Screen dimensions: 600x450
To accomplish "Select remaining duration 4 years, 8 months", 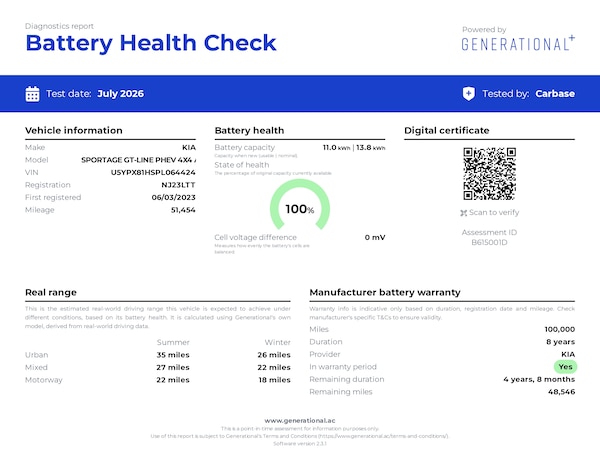I will [539, 379].
